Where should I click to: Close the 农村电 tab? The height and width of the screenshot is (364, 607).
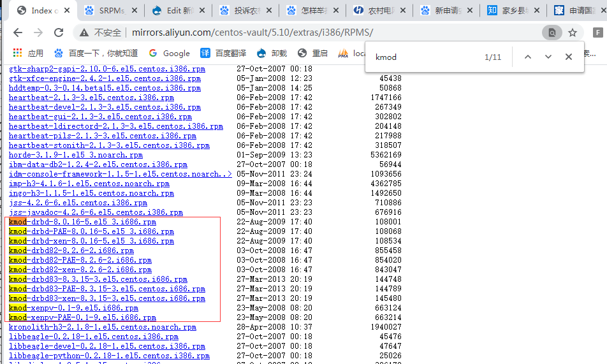click(x=403, y=10)
